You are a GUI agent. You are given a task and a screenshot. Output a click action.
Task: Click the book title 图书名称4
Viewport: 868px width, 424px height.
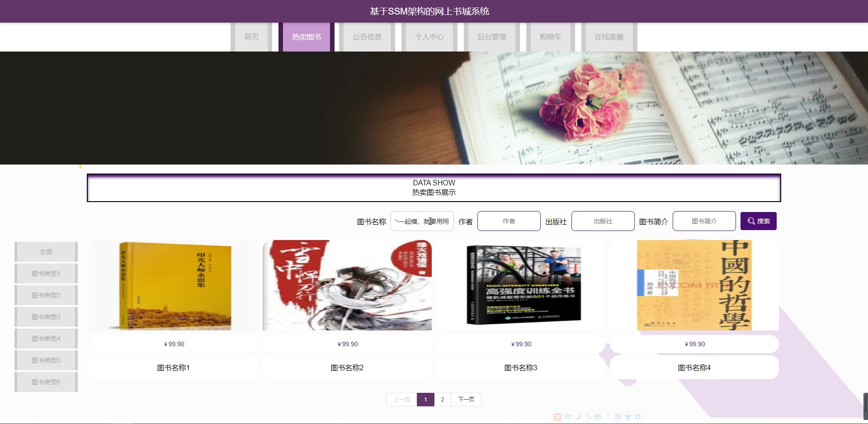click(x=694, y=367)
